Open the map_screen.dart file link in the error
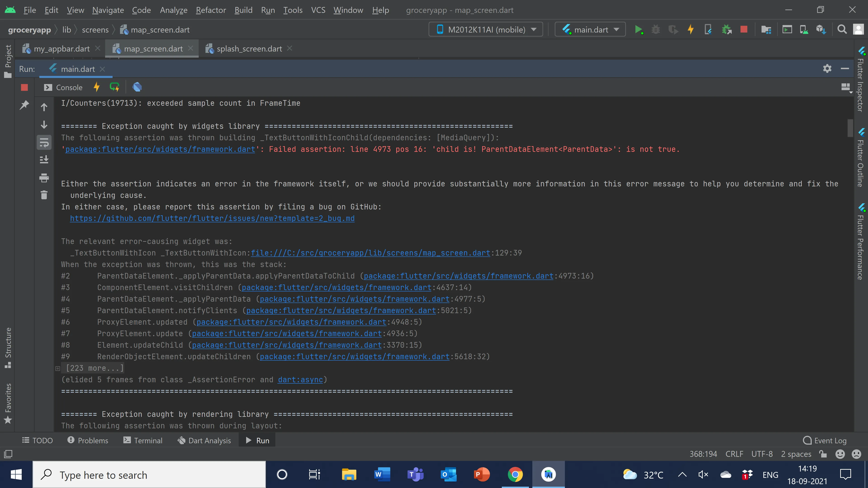Screen dimensions: 868x488 tap(370, 253)
